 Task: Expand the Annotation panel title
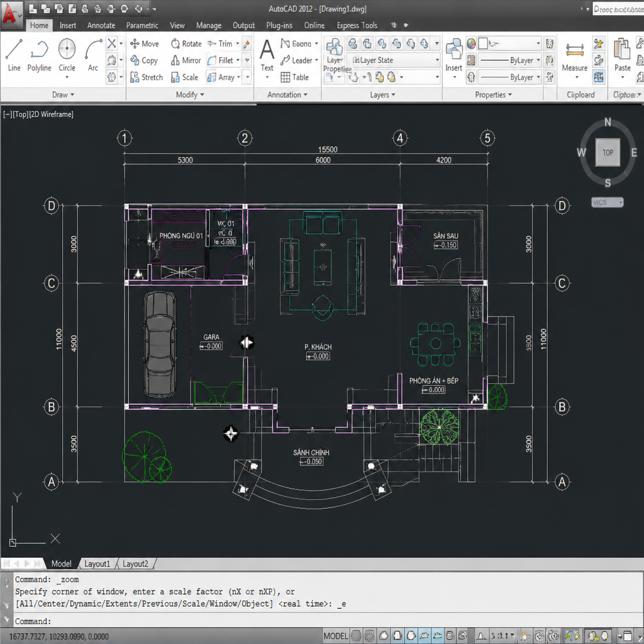pos(287,94)
